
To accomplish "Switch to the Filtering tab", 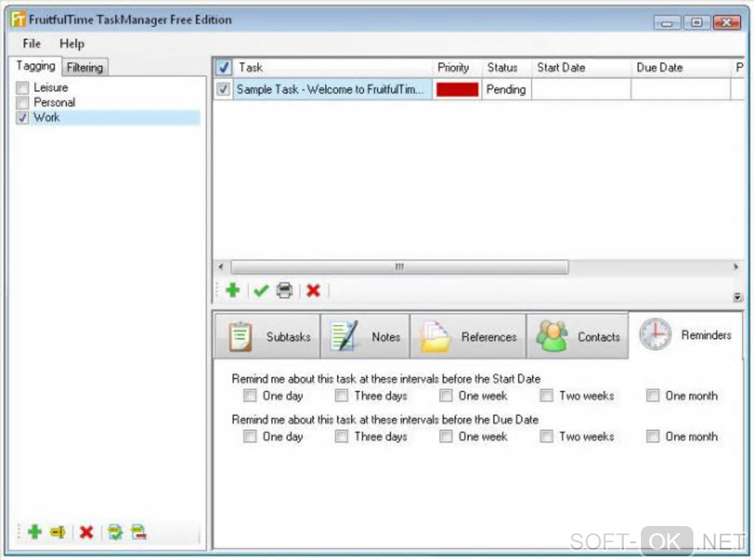I will tap(85, 67).
